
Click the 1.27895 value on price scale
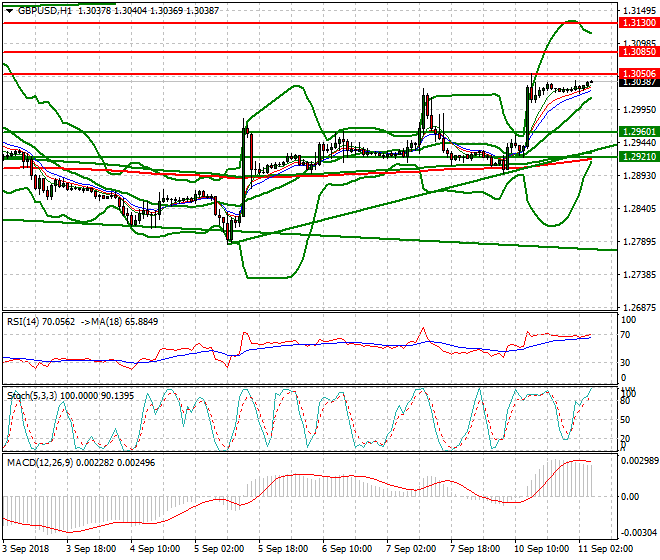pos(636,241)
